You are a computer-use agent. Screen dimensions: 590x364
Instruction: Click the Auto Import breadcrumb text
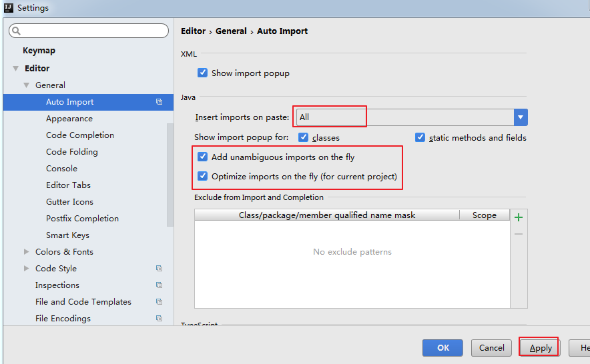(282, 31)
